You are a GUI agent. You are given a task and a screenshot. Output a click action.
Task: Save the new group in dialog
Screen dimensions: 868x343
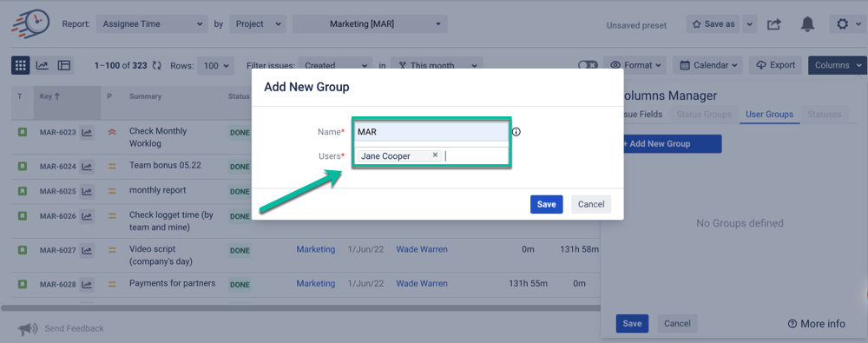tap(546, 204)
